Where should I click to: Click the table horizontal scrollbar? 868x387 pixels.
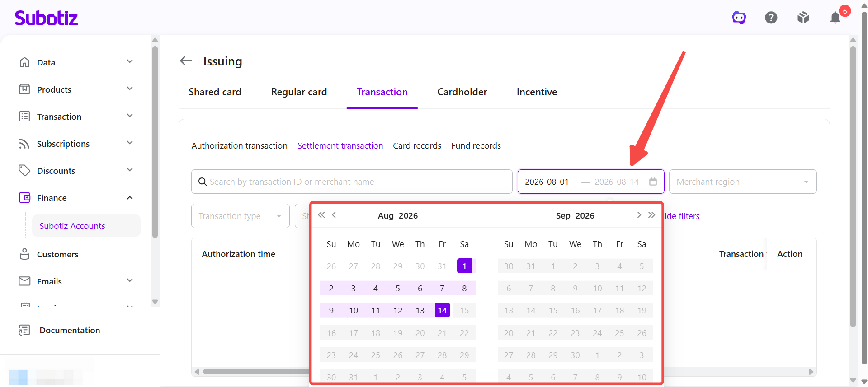(256, 372)
